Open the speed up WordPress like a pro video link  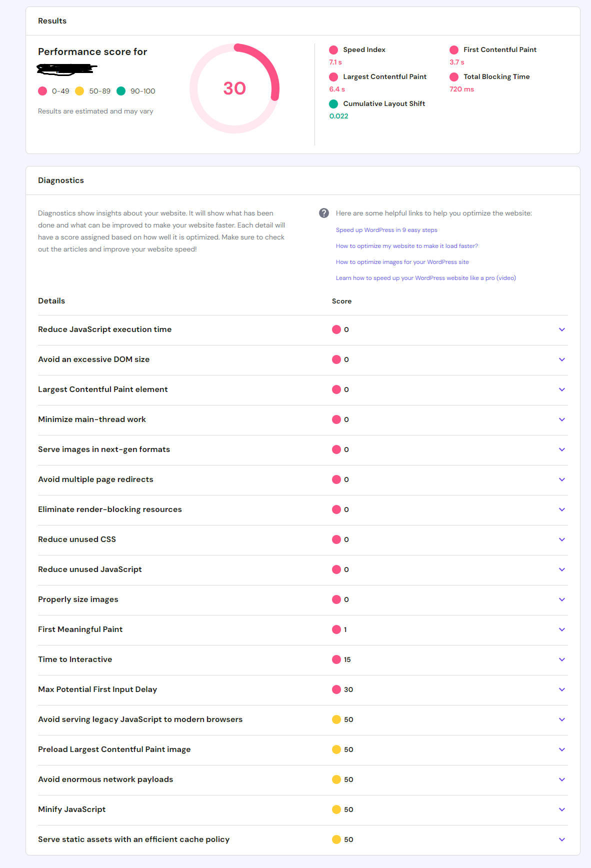click(426, 278)
